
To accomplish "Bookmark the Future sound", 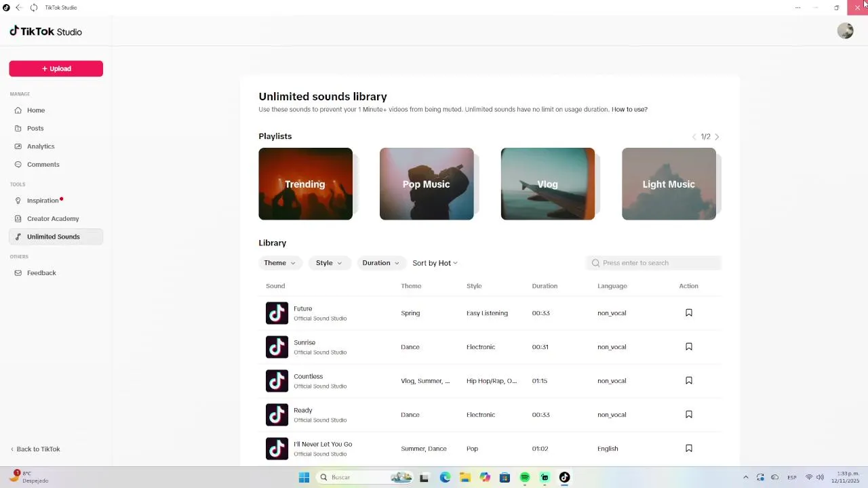I will 688,313.
